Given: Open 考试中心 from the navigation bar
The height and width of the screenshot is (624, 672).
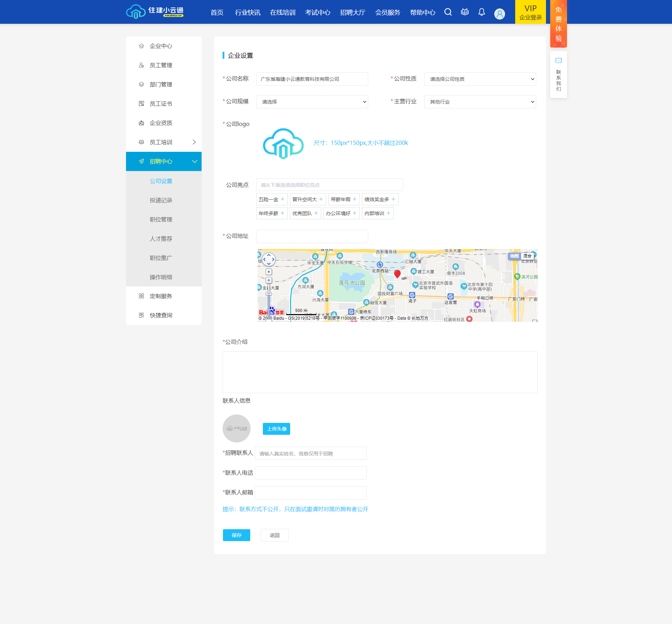Looking at the screenshot, I should pyautogui.click(x=317, y=12).
